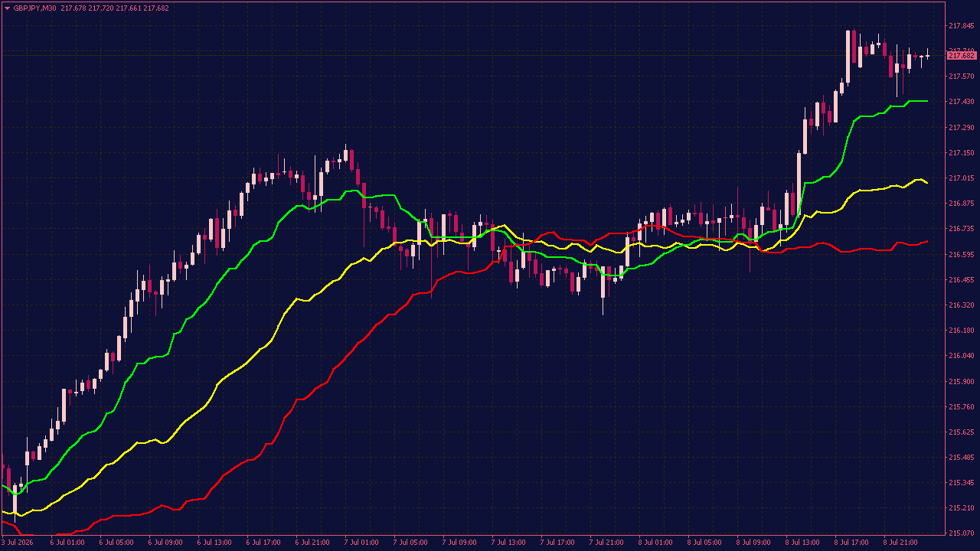Click the 216.735 price axis label
The image size is (980, 551).
[961, 229]
